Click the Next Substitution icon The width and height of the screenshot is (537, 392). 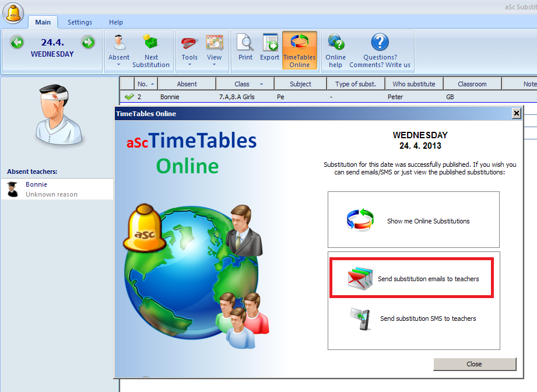point(151,50)
